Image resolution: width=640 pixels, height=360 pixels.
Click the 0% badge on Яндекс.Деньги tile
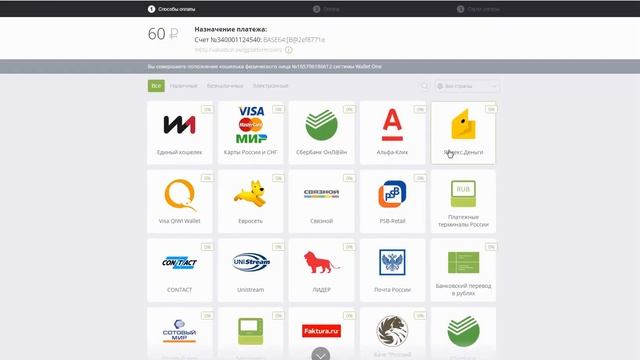pos(491,109)
